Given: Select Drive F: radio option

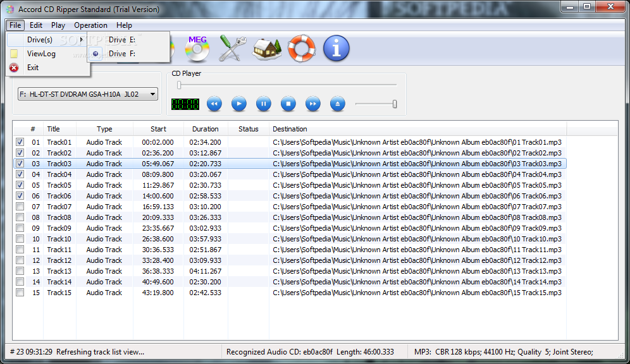Looking at the screenshot, I should (128, 53).
